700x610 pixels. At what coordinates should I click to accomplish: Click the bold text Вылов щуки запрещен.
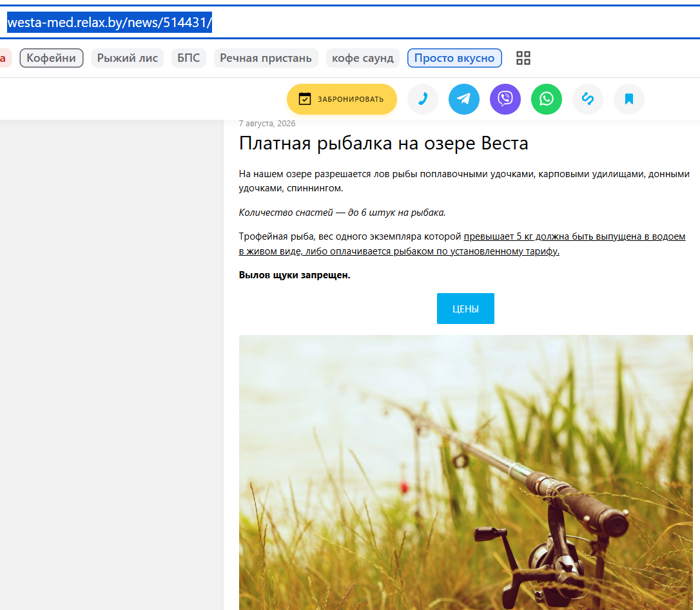click(x=295, y=275)
